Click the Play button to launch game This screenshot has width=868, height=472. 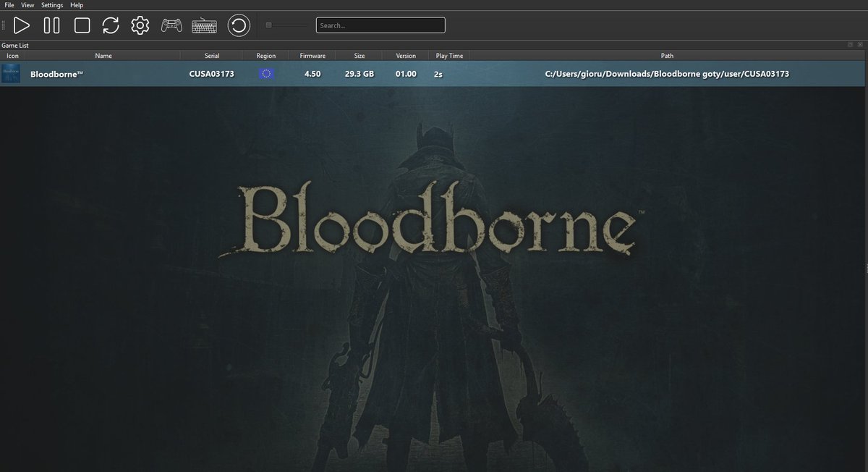coord(22,26)
